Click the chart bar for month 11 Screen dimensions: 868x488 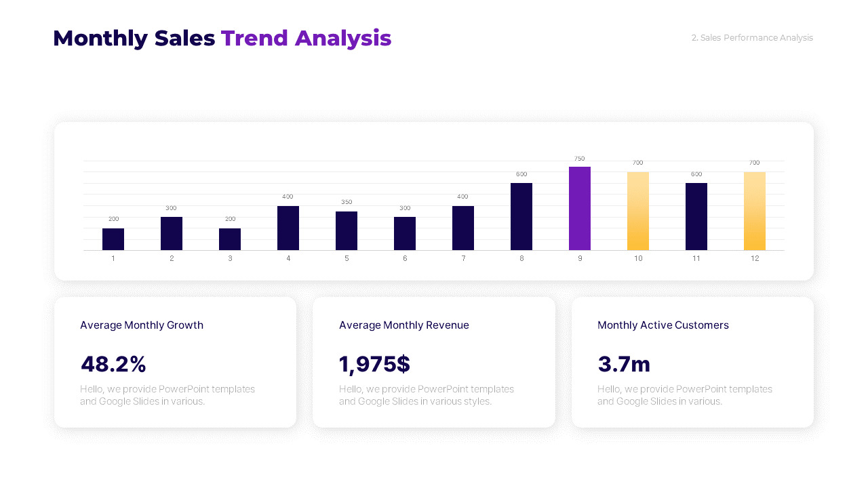696,217
